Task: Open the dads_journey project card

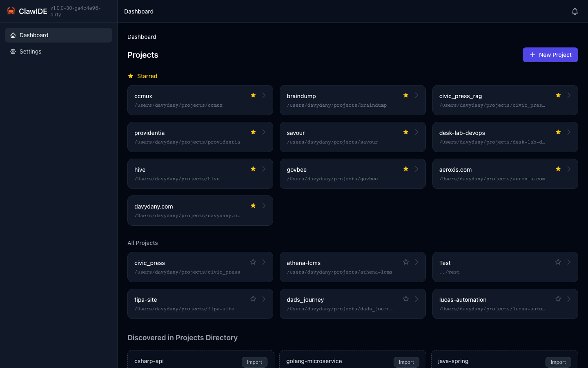Action: [339, 304]
